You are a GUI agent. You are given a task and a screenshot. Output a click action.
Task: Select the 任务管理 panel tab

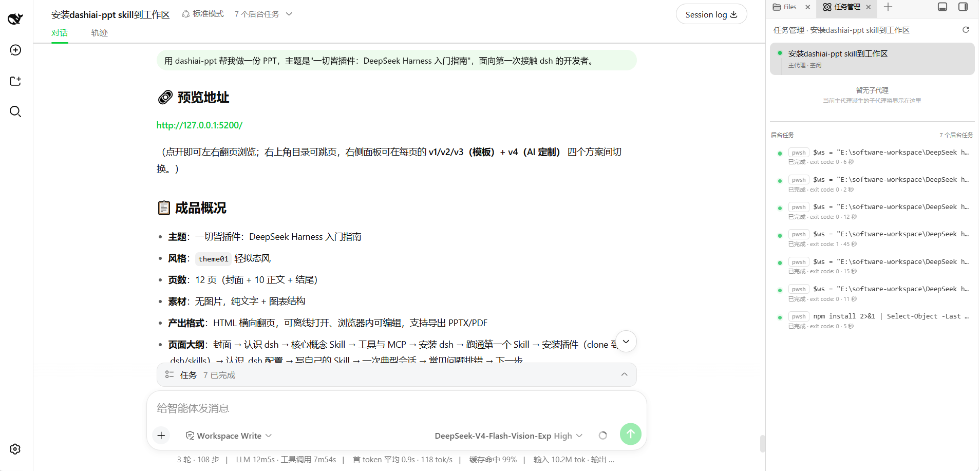841,7
